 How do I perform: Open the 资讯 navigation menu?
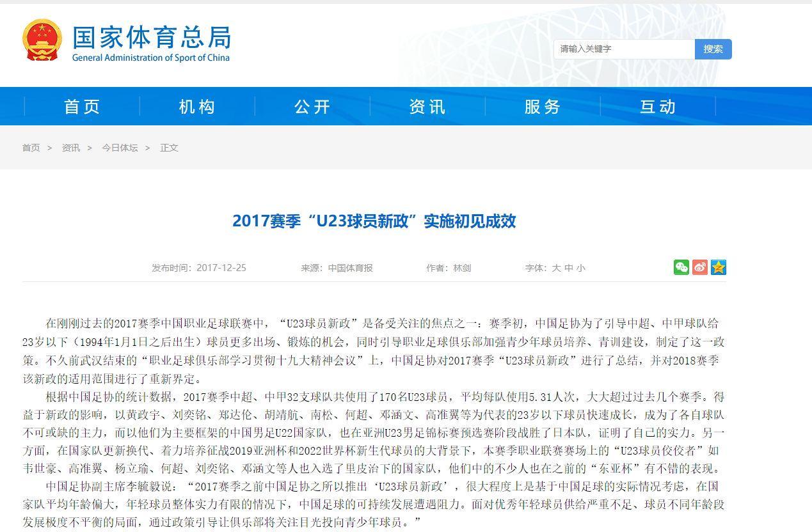[x=427, y=106]
